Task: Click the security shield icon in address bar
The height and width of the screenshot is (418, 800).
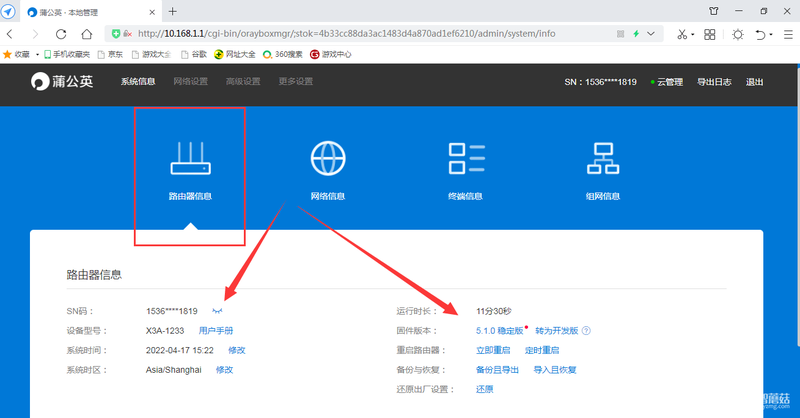Action: coord(116,34)
